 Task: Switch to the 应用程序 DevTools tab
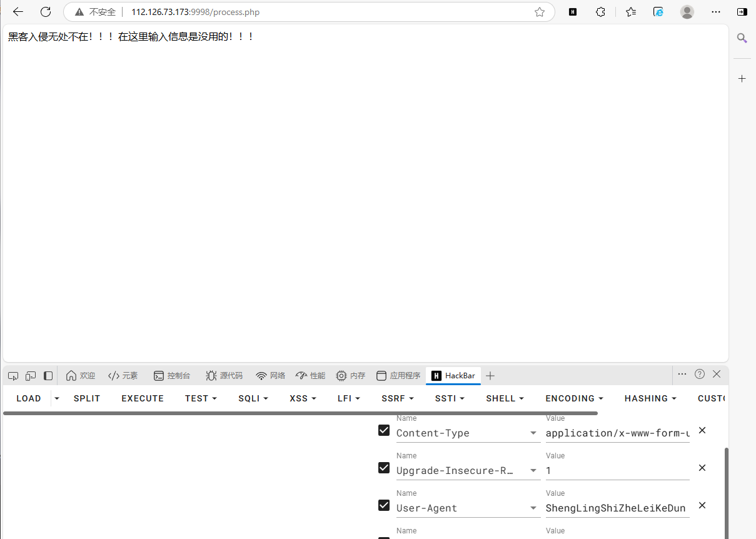click(398, 376)
